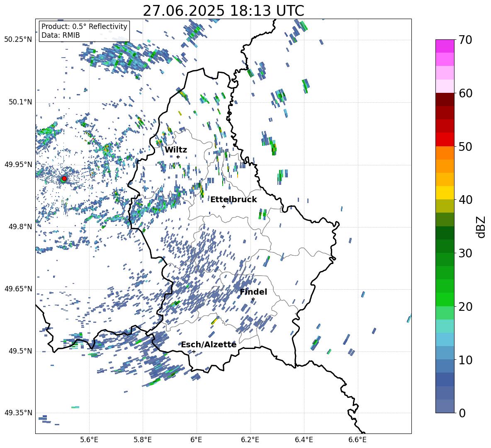
Task: Click the Ettelbruck station cross marker
Action: tap(224, 206)
